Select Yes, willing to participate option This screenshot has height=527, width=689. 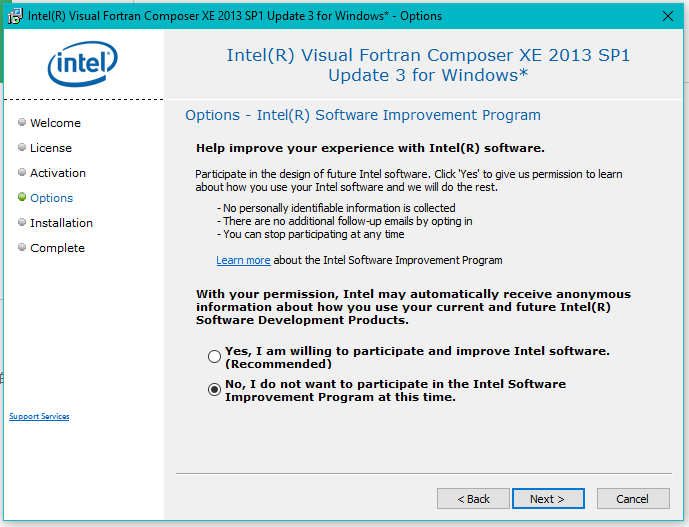point(214,357)
